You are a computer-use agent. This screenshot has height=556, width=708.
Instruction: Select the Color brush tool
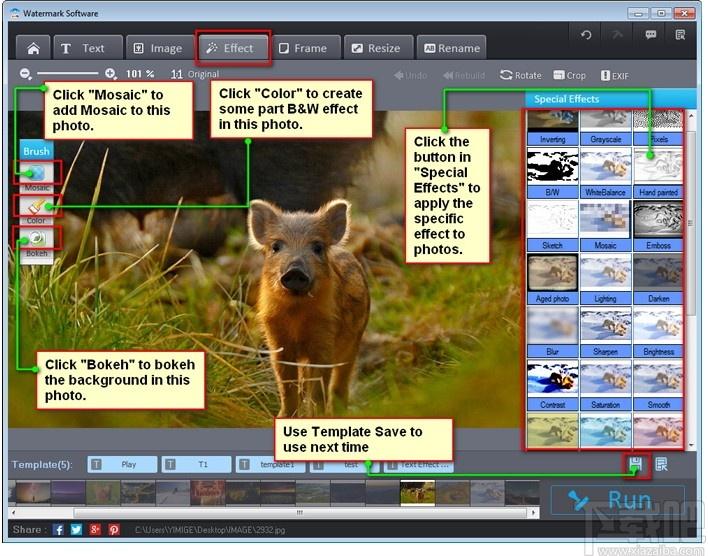(x=37, y=206)
